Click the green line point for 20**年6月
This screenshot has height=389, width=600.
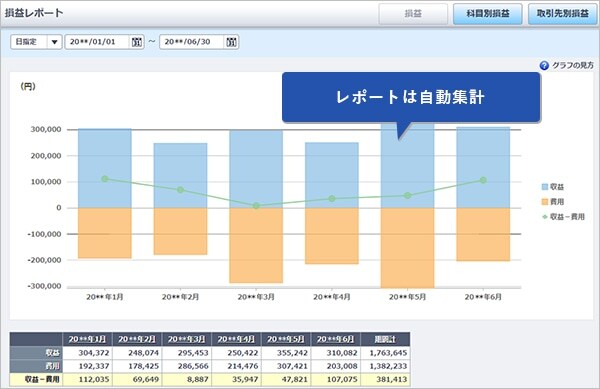483,180
